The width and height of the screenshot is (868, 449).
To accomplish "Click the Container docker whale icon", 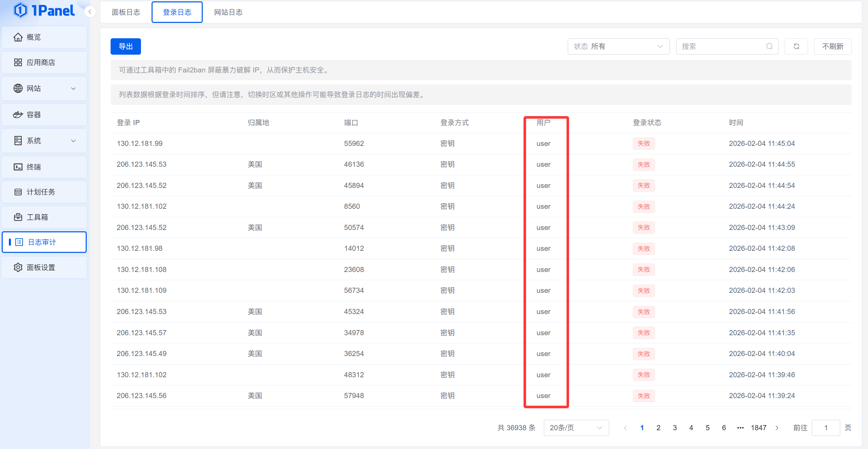I will tap(18, 114).
